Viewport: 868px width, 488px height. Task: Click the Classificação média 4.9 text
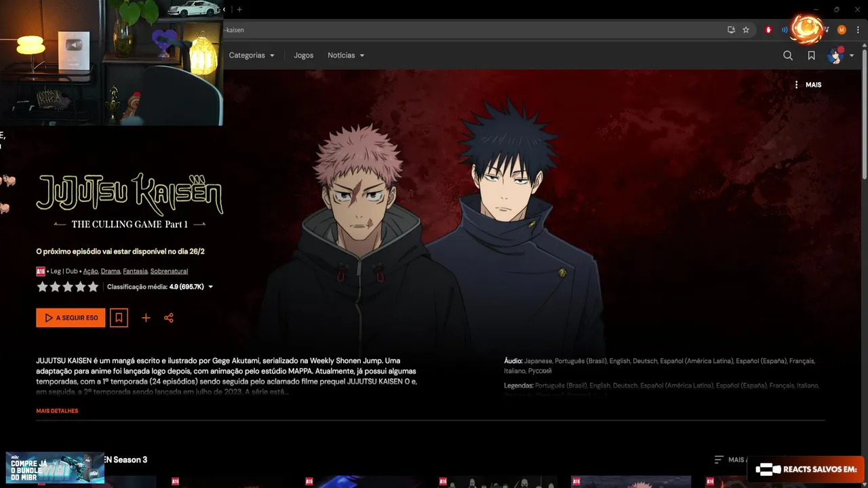coord(155,287)
